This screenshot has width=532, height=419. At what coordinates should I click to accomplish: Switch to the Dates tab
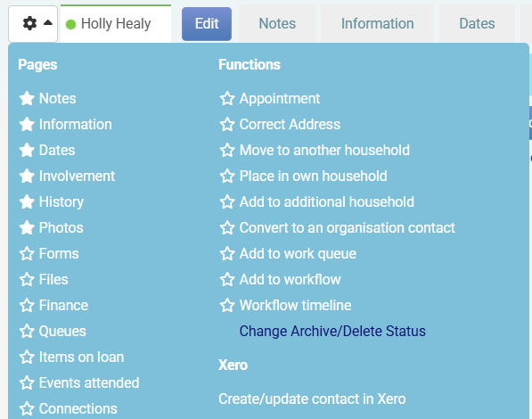tap(477, 23)
